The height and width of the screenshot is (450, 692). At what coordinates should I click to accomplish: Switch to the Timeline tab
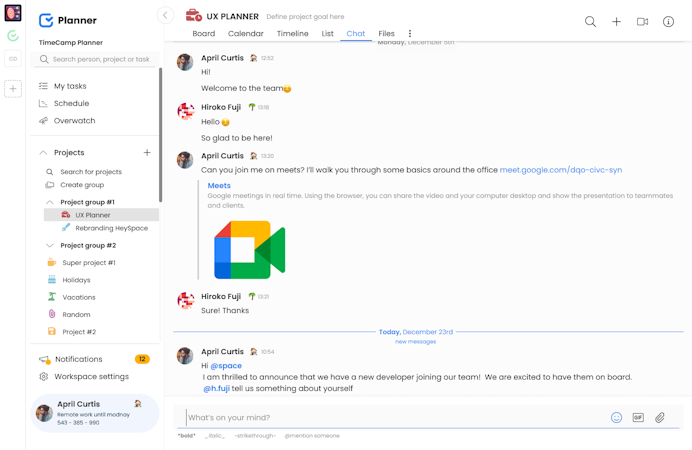292,34
